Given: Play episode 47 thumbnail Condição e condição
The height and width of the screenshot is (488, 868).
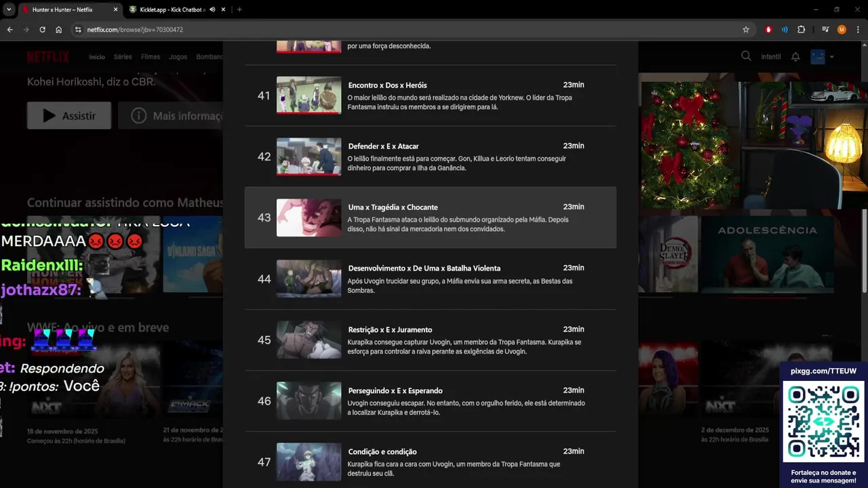Looking at the screenshot, I should pyautogui.click(x=309, y=462).
